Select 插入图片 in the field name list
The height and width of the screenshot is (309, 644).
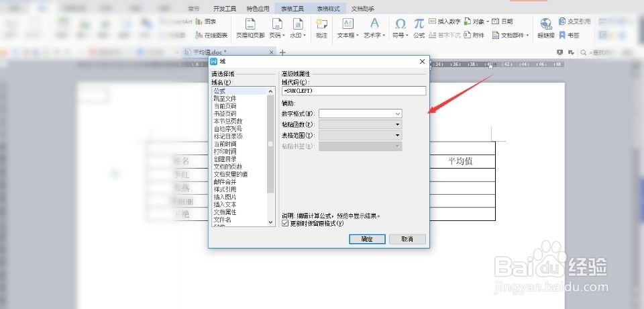(225, 197)
